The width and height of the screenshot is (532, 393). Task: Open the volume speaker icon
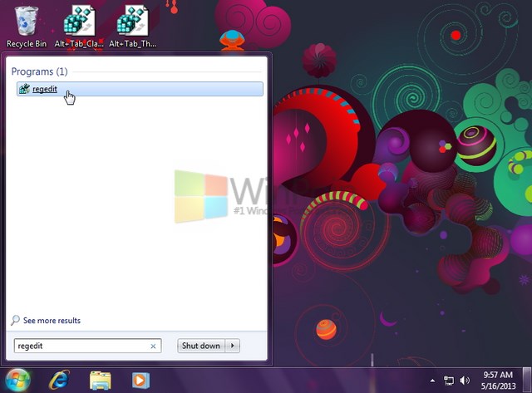[x=465, y=381]
